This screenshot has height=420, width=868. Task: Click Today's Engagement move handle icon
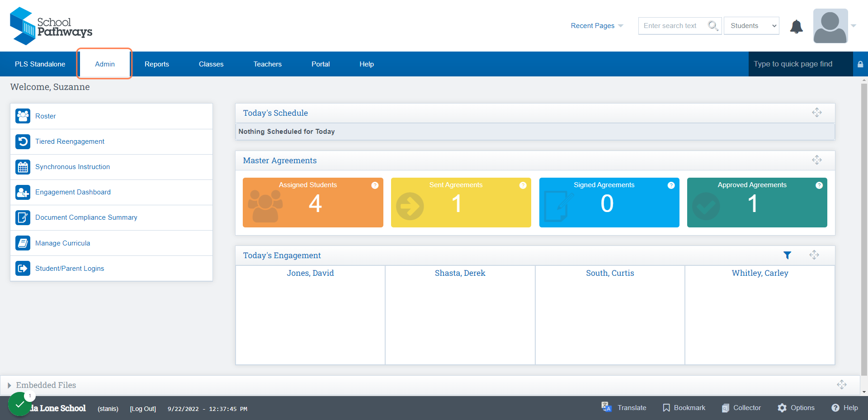point(814,255)
